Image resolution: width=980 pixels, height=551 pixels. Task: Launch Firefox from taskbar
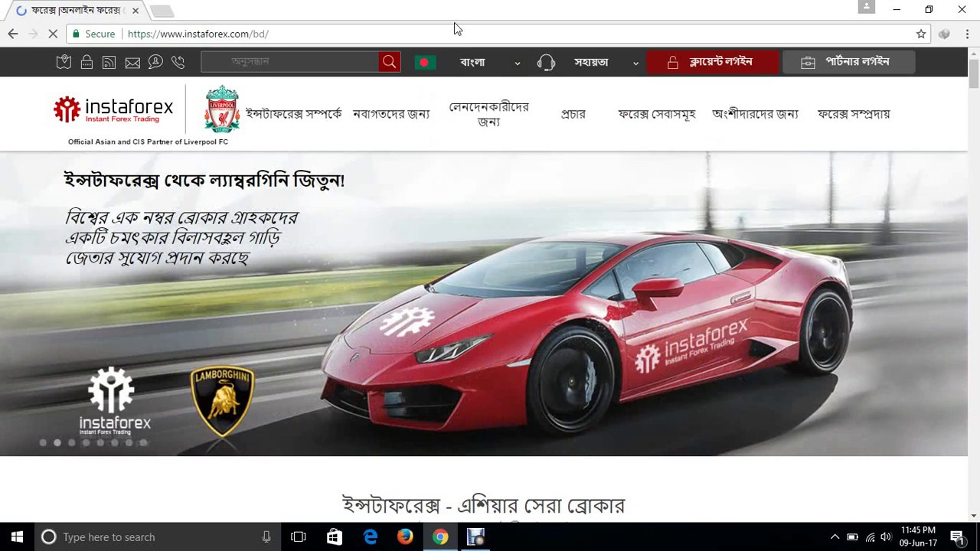tap(405, 537)
